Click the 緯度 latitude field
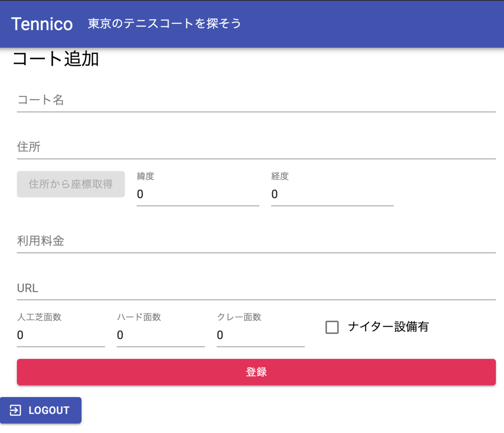The image size is (504, 433). 197,194
